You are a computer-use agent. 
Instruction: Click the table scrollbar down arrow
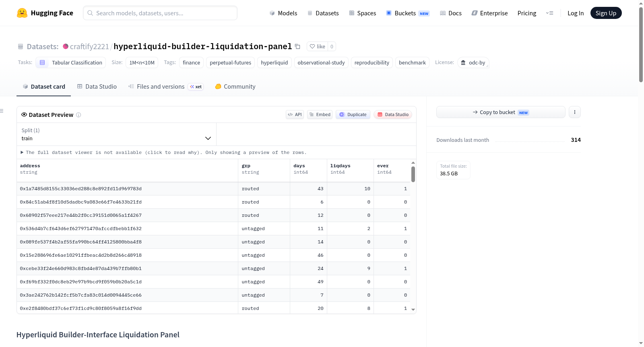click(413, 310)
